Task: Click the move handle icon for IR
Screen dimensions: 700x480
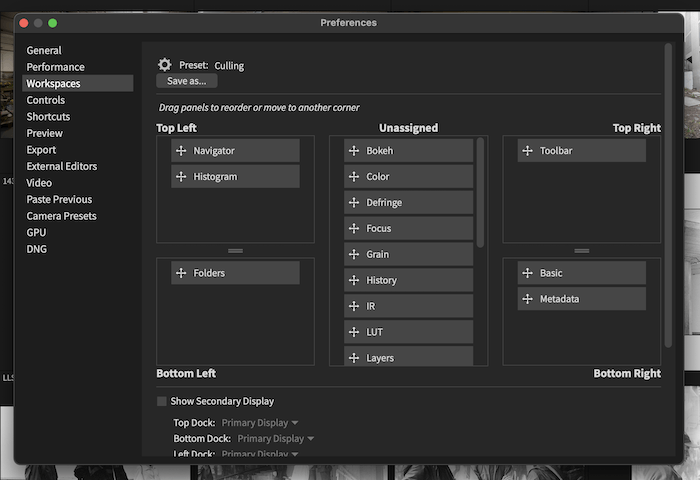Action: (354, 306)
